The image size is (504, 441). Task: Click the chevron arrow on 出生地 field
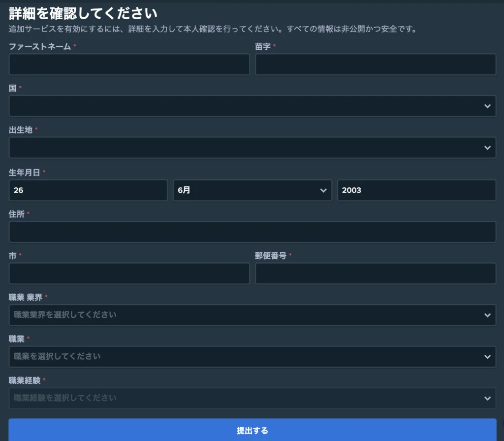[487, 148]
